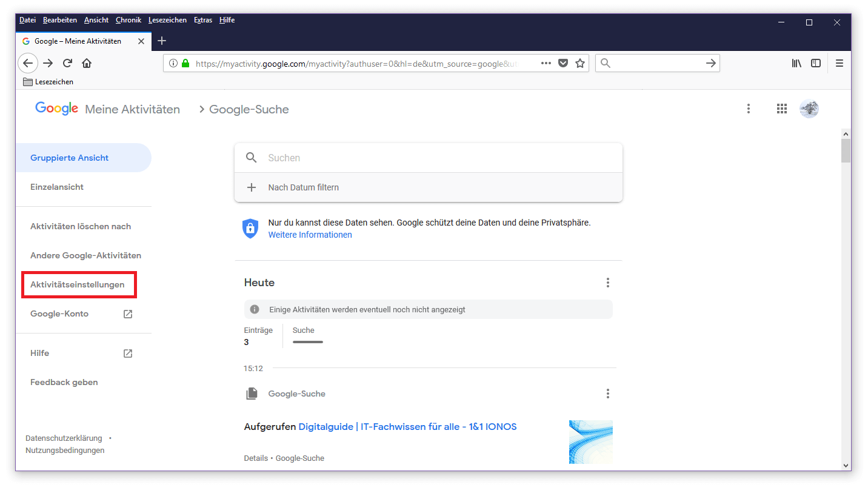The image size is (868, 493).
Task: Expand Nach Datum filtern
Action: (x=303, y=187)
